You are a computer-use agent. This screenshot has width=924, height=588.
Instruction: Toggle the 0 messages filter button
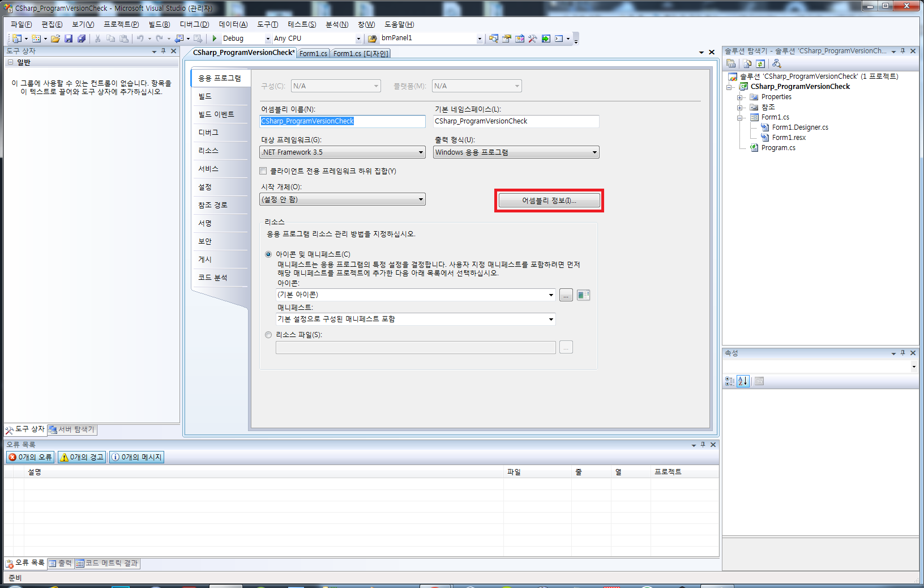pos(136,457)
